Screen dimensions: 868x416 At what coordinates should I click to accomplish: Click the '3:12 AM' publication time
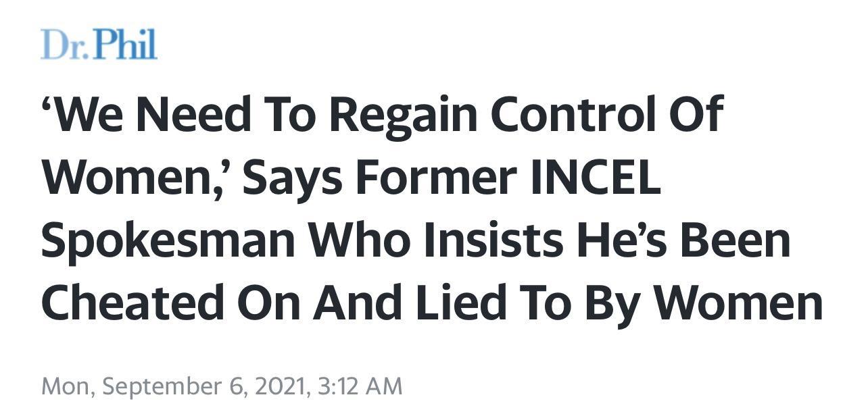click(360, 387)
